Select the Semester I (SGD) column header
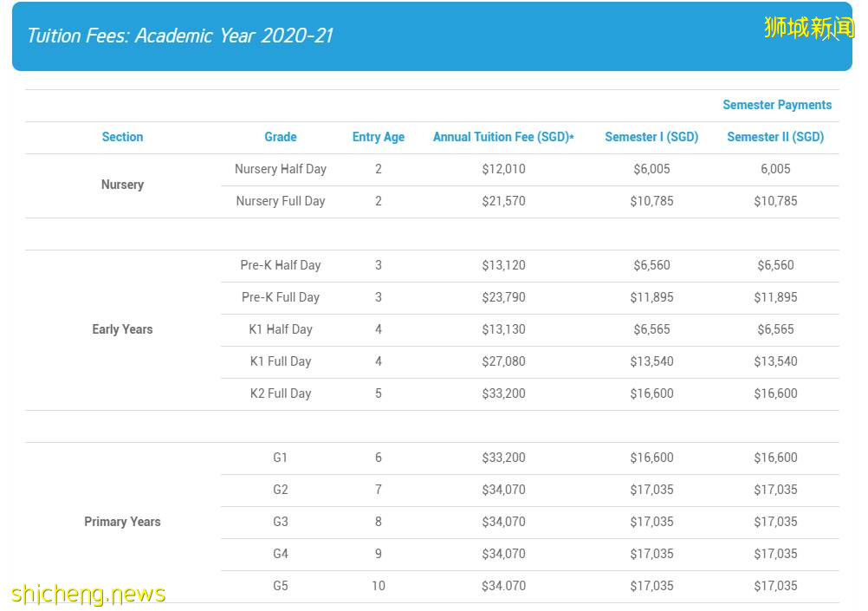The height and width of the screenshot is (611, 868). pyautogui.click(x=651, y=137)
